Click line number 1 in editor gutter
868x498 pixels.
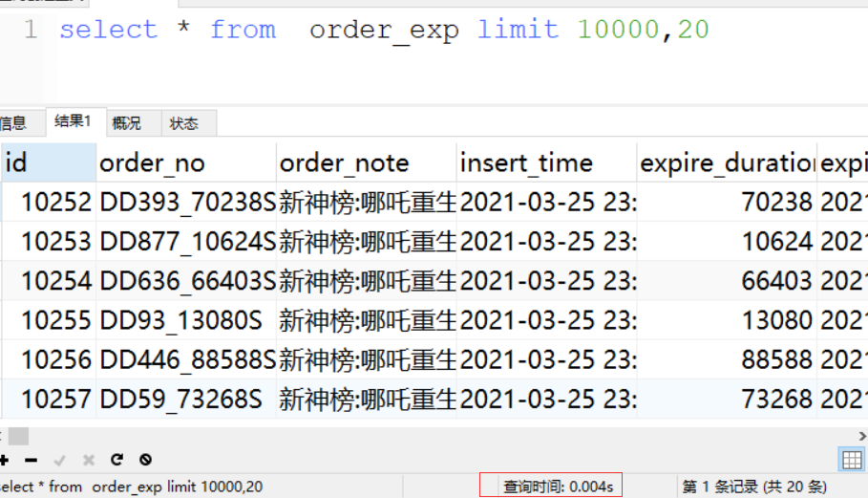pyautogui.click(x=31, y=29)
